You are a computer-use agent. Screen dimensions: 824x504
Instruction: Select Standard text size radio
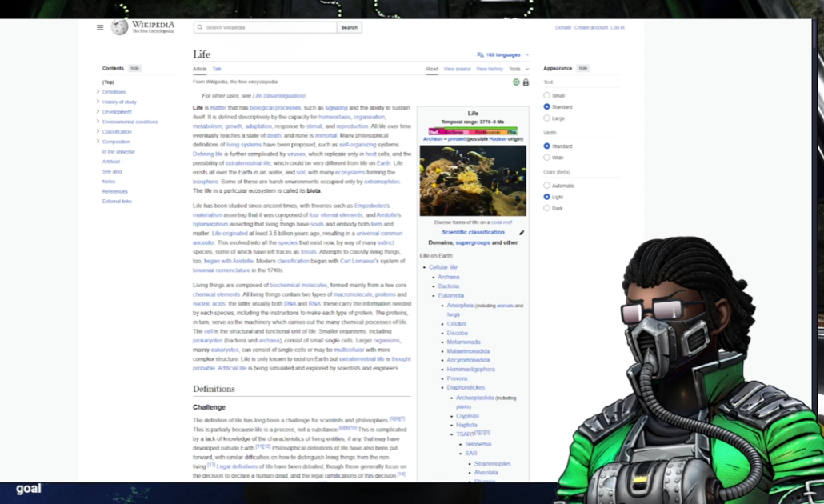coord(546,106)
